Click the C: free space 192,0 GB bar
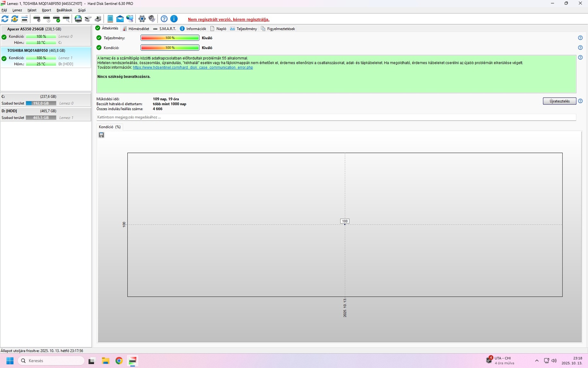 (x=41, y=103)
